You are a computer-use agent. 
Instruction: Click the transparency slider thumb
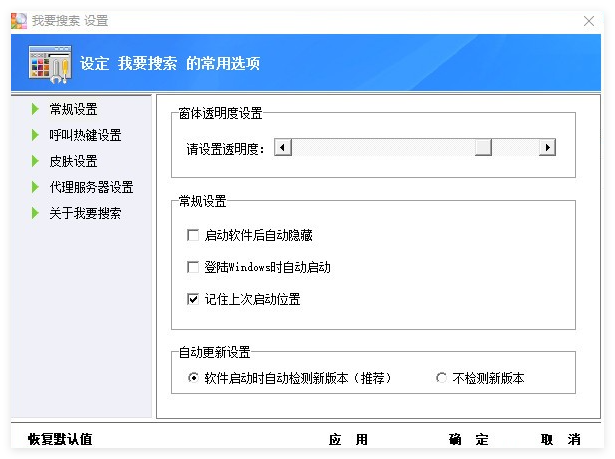[483, 148]
